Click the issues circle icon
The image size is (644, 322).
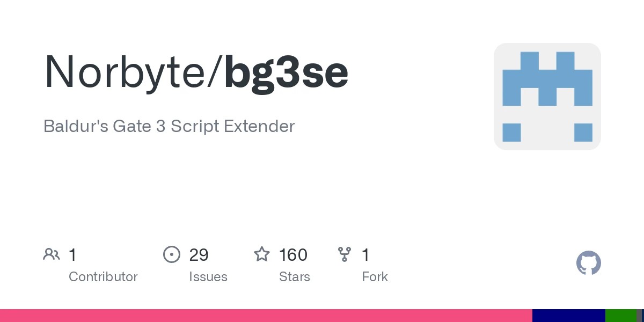click(x=172, y=254)
